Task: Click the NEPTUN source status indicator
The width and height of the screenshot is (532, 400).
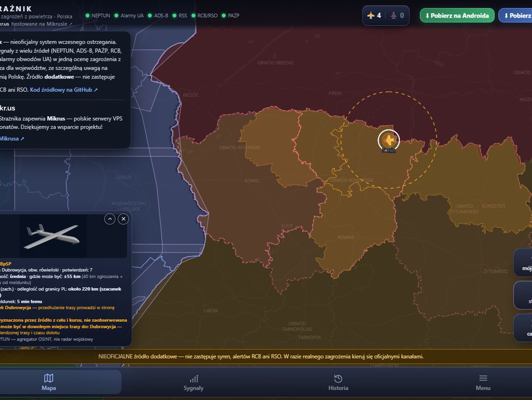Action: click(x=98, y=16)
